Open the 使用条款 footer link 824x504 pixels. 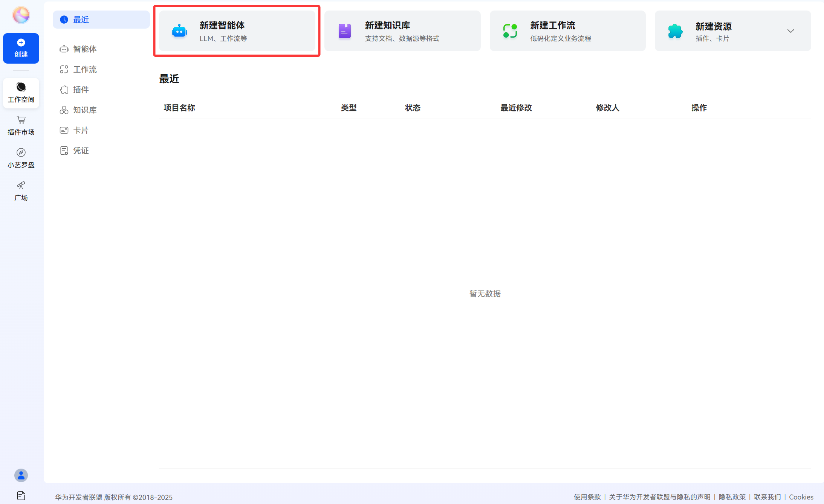(587, 497)
